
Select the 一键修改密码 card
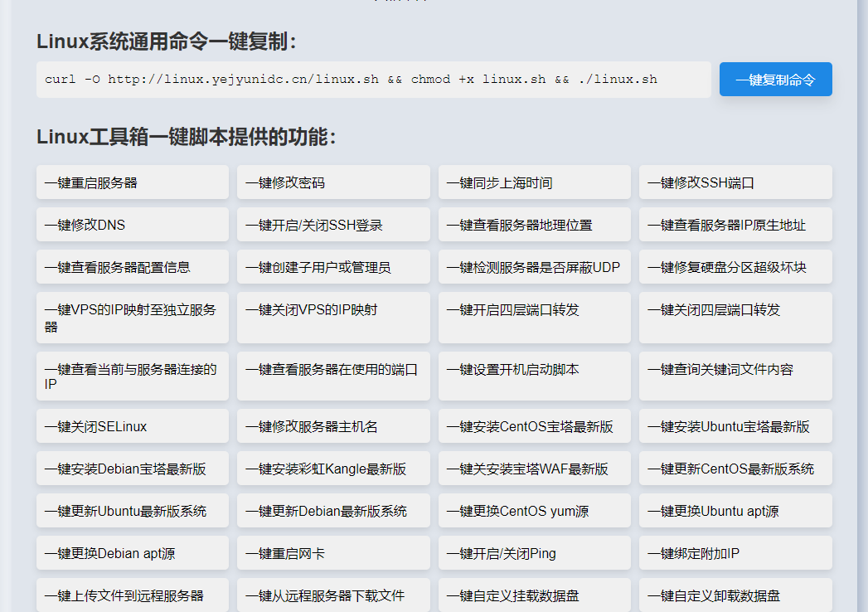click(x=333, y=182)
